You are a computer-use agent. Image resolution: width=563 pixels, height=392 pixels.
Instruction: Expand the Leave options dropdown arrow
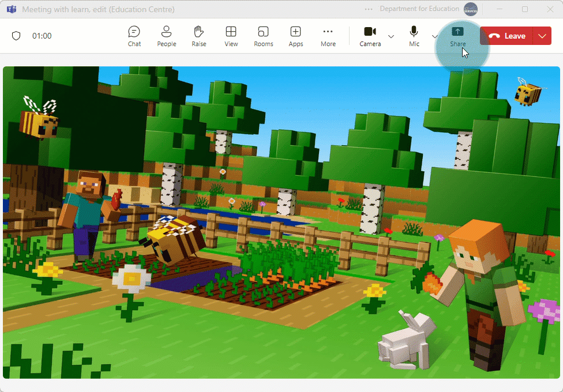pyautogui.click(x=542, y=36)
